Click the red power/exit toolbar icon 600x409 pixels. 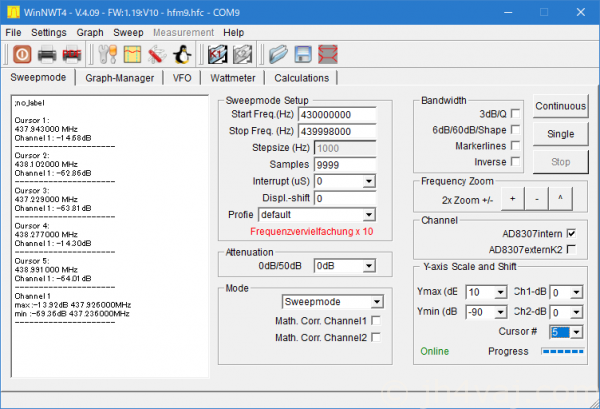point(22,54)
